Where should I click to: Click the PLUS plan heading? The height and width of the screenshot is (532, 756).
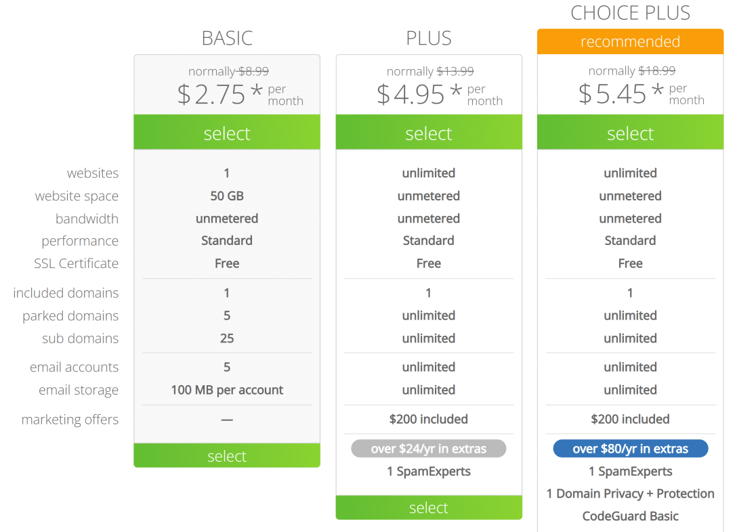pyautogui.click(x=429, y=38)
